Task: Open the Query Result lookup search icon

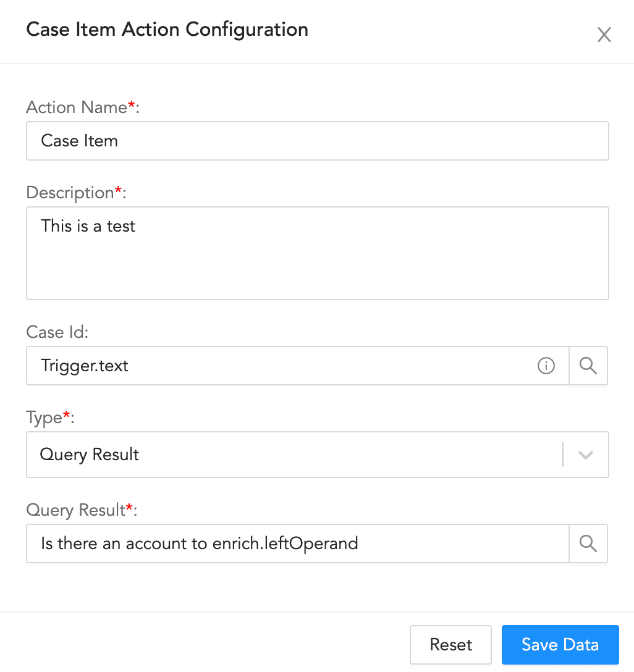Action: 588,544
